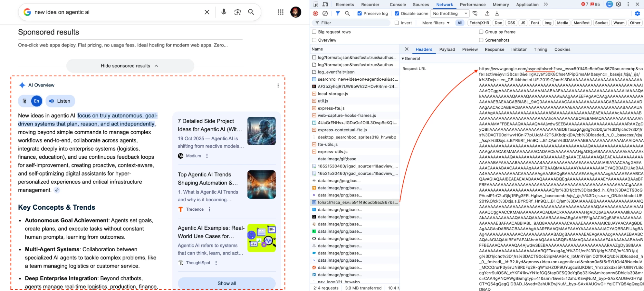Expand the More filters dropdown

(436, 23)
